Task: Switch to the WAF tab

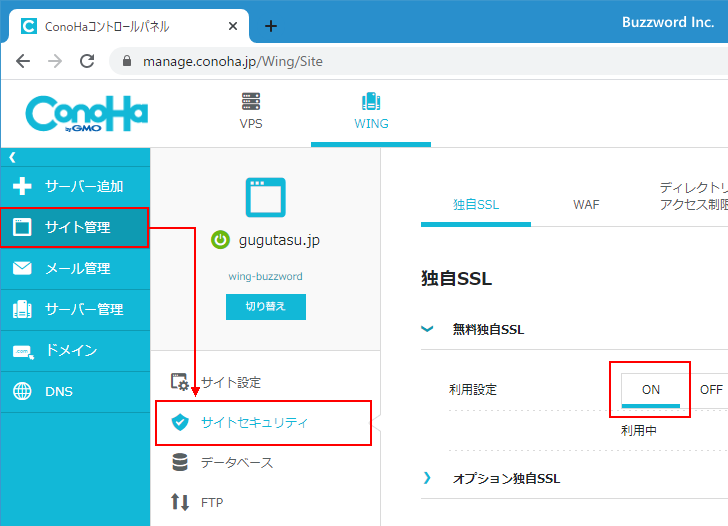Action: [x=586, y=205]
